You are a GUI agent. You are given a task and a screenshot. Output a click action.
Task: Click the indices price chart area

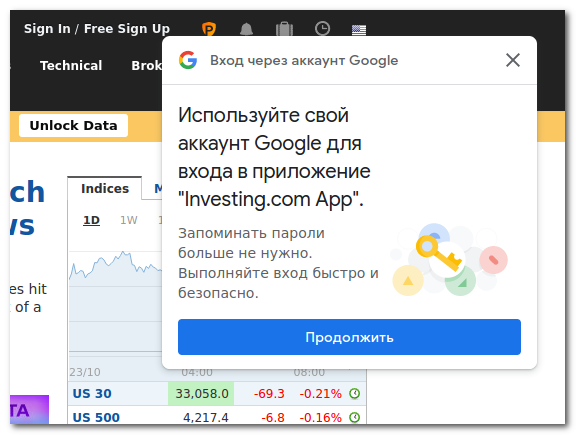pos(115,301)
